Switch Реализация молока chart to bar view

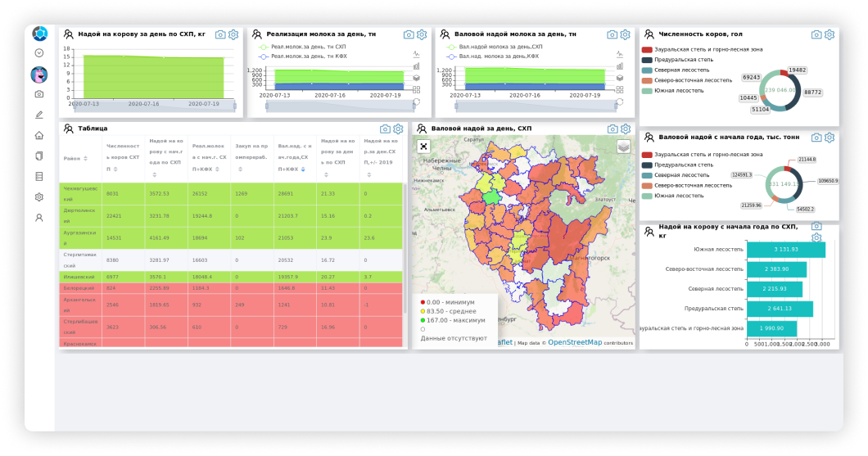click(416, 65)
